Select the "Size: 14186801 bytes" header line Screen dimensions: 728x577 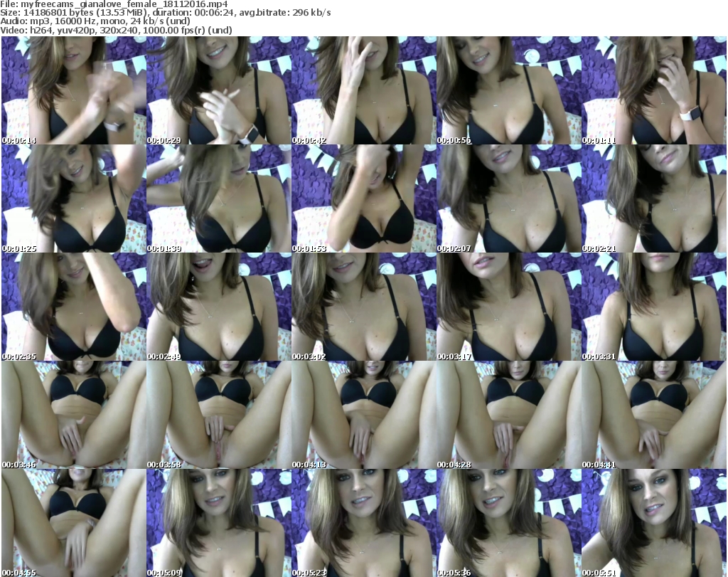(x=166, y=13)
